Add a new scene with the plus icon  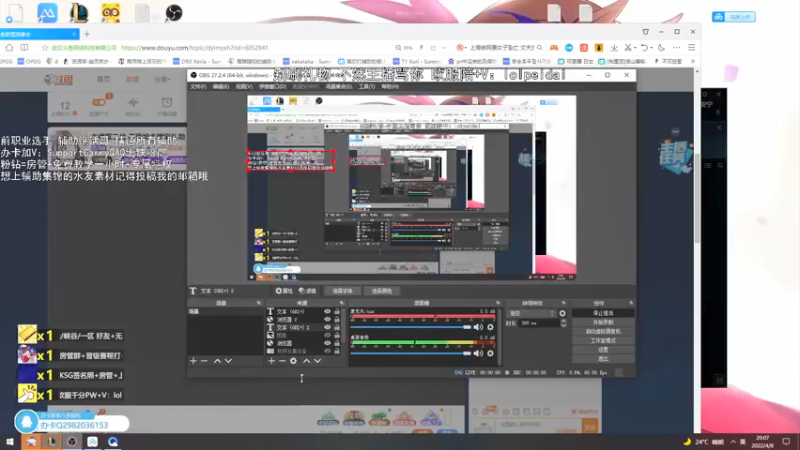[x=193, y=361]
